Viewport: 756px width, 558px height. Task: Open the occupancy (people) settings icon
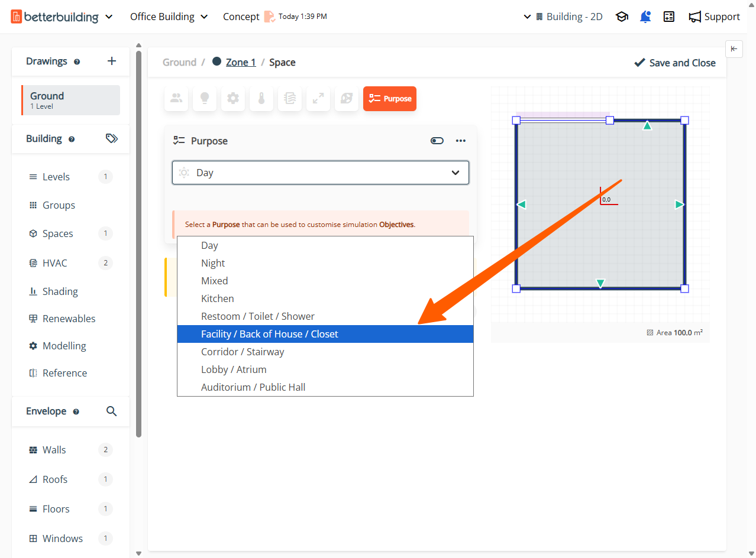[176, 99]
